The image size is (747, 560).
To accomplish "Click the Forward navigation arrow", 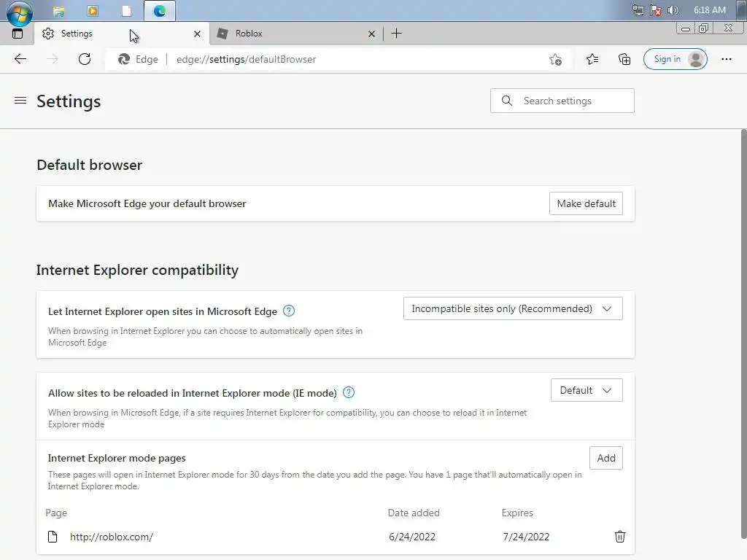I will pos(53,59).
